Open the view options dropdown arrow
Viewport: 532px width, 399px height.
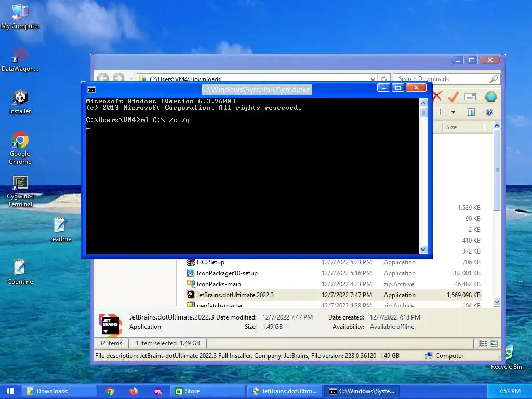point(453,112)
